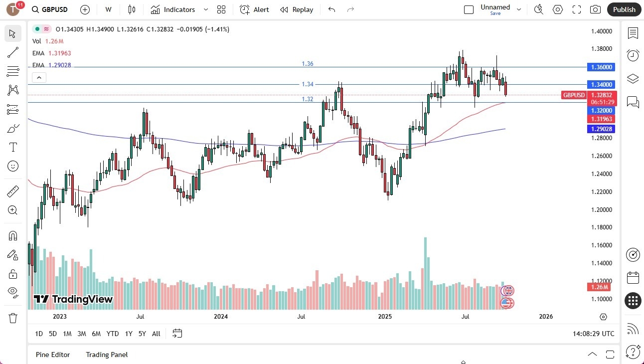Select the trend line drawing tool
The width and height of the screenshot is (644, 364).
[x=13, y=52]
